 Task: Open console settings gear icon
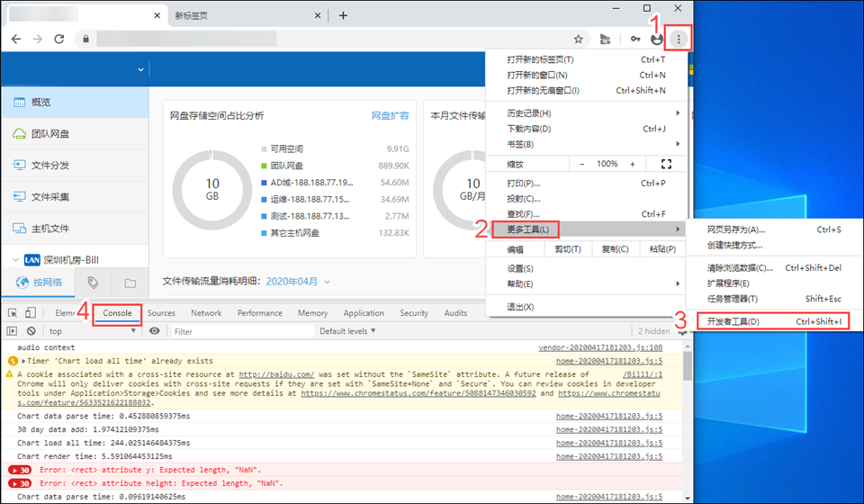[682, 331]
